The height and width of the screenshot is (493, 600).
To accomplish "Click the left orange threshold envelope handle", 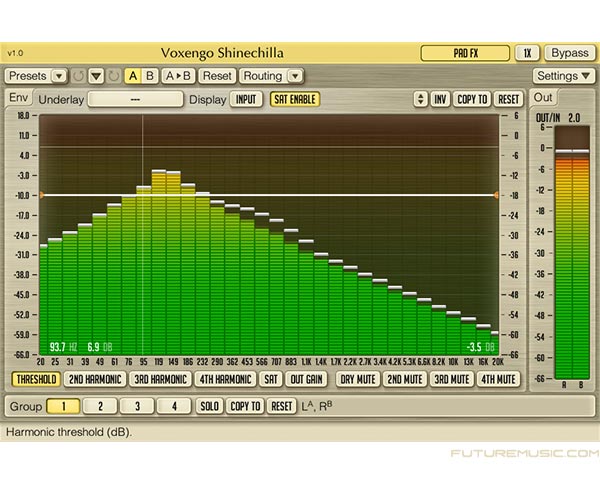I will click(42, 195).
